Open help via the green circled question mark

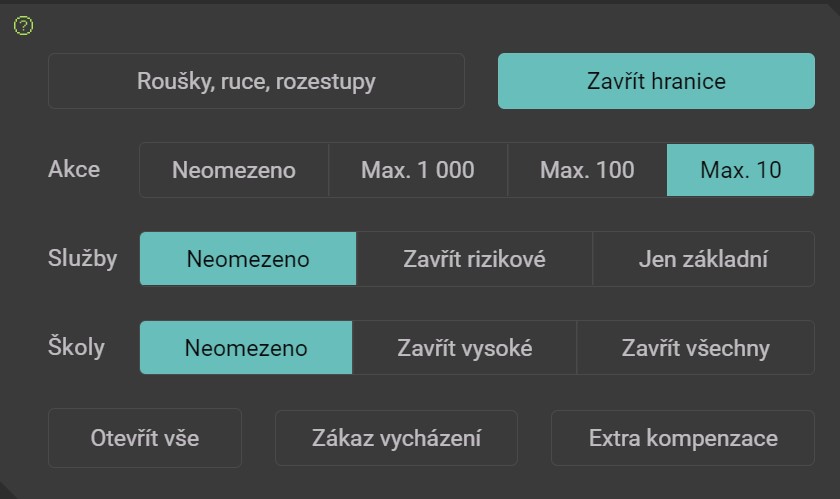[24, 26]
